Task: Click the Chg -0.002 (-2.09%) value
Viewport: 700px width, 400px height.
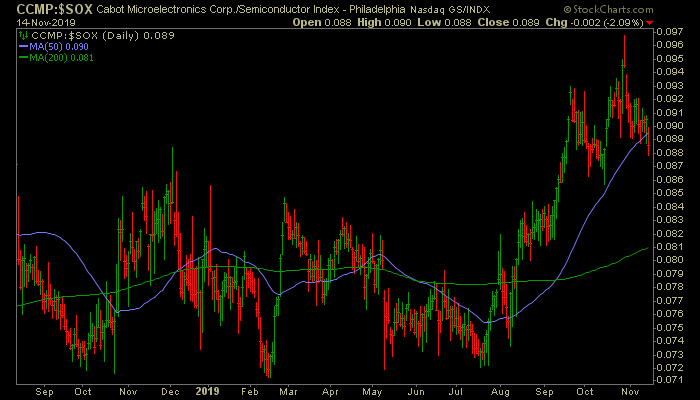Action: click(595, 22)
